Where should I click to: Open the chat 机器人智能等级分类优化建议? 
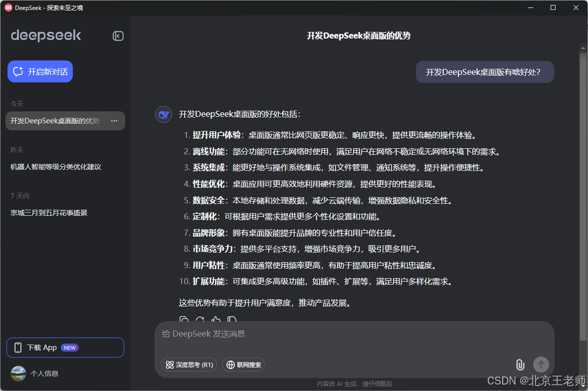pos(56,167)
